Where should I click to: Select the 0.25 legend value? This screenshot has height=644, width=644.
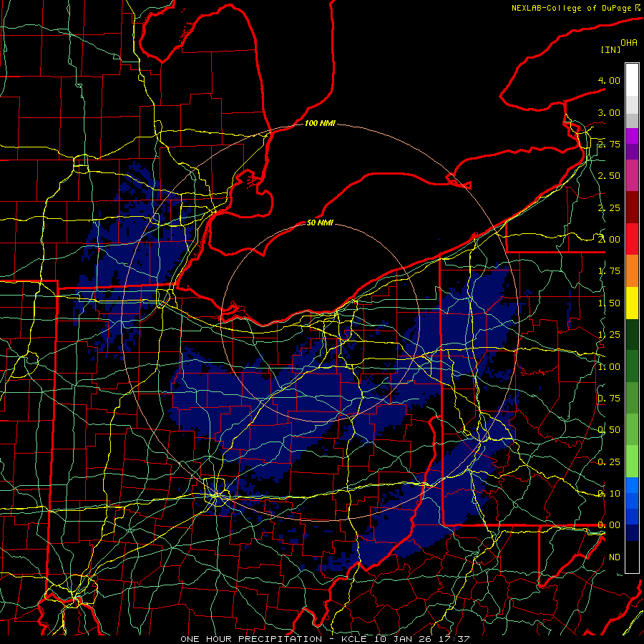[609, 462]
